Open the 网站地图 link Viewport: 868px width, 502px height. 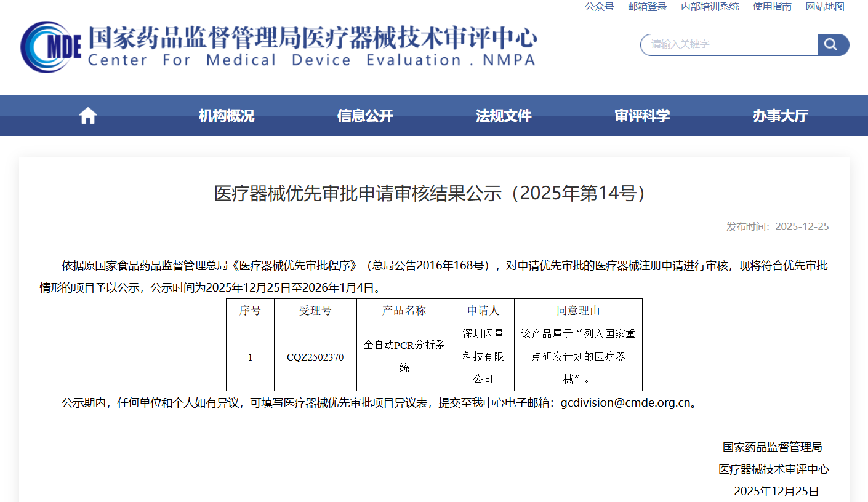[x=825, y=7]
